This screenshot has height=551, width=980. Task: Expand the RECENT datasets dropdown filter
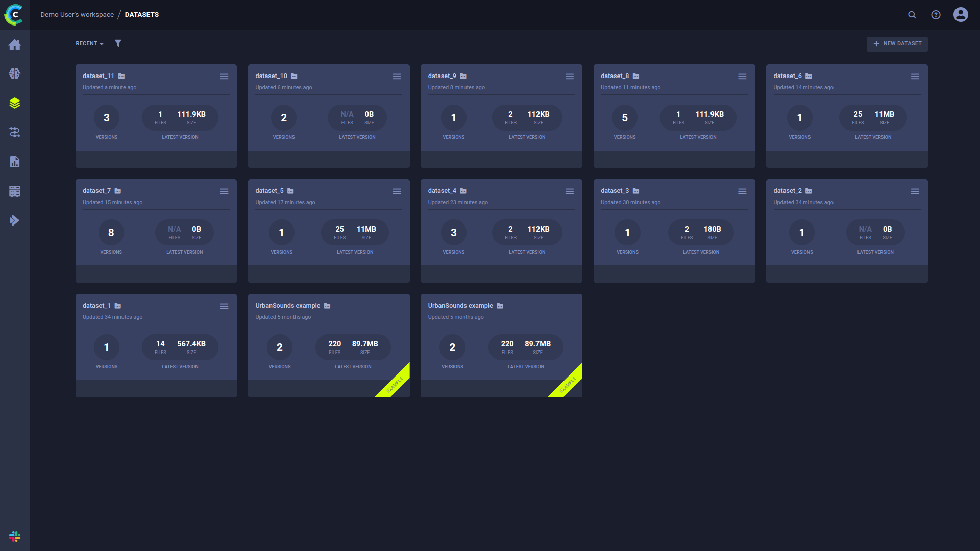pyautogui.click(x=90, y=44)
